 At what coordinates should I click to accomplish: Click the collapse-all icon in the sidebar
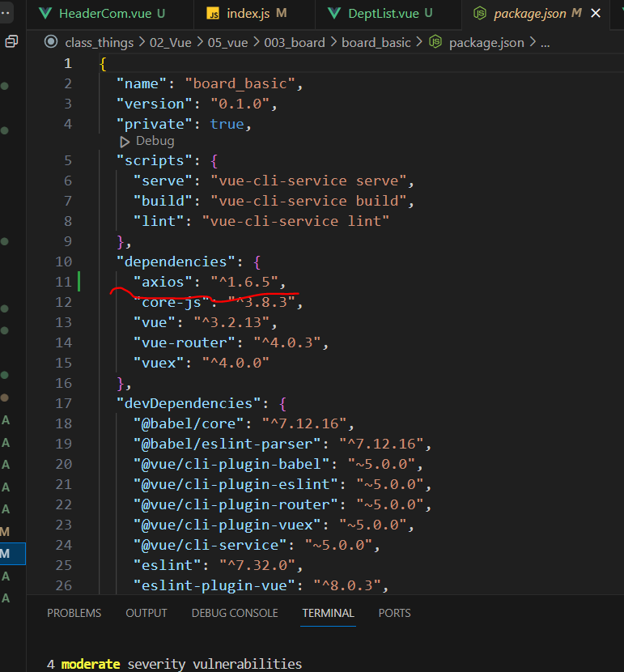[x=11, y=41]
